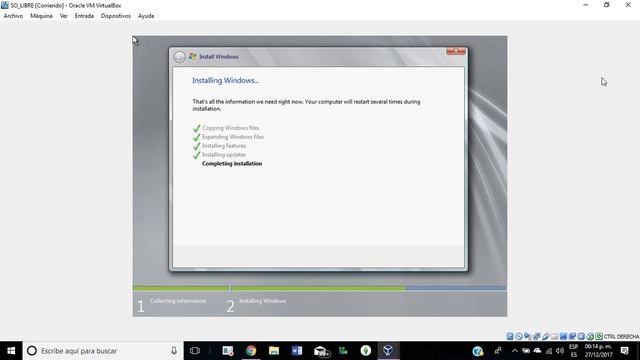Switch to the VirtualBox taskbar icon
640x360 pixels.
[x=388, y=351]
